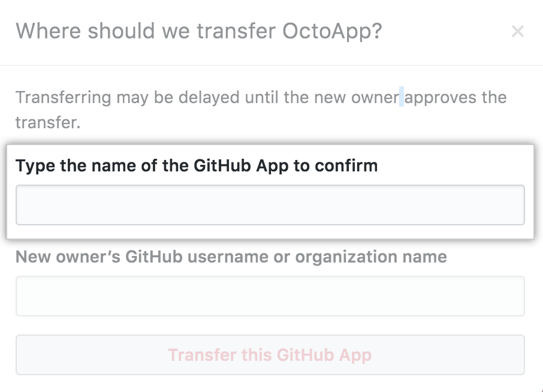Image resolution: width=543 pixels, height=392 pixels.
Task: Click the organization name input box
Action: point(270,296)
